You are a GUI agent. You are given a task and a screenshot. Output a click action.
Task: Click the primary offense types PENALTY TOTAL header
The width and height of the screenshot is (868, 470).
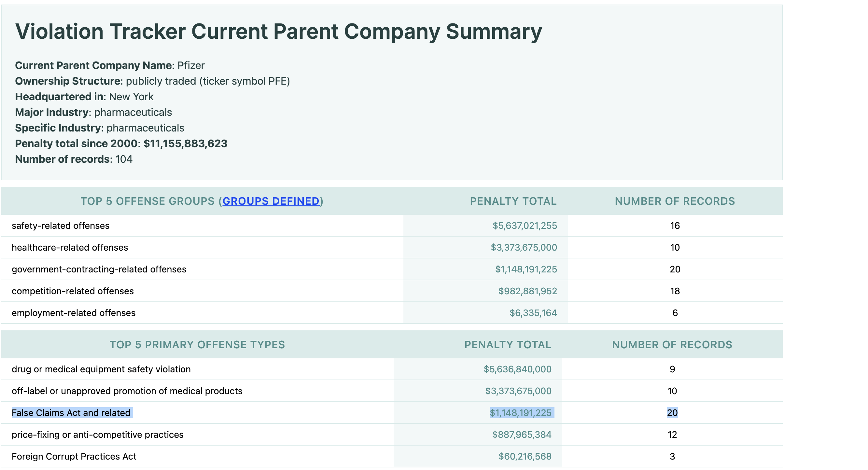pos(508,345)
